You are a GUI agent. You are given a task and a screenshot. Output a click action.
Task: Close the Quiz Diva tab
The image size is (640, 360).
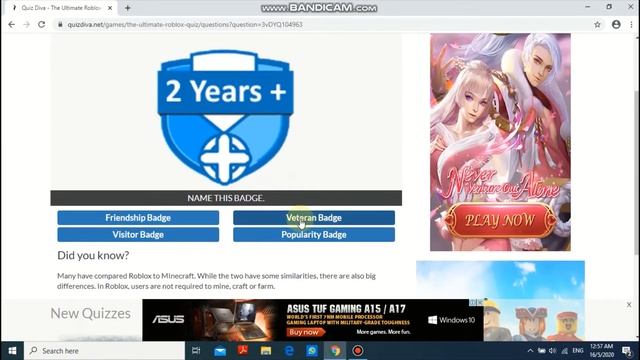pos(110,8)
